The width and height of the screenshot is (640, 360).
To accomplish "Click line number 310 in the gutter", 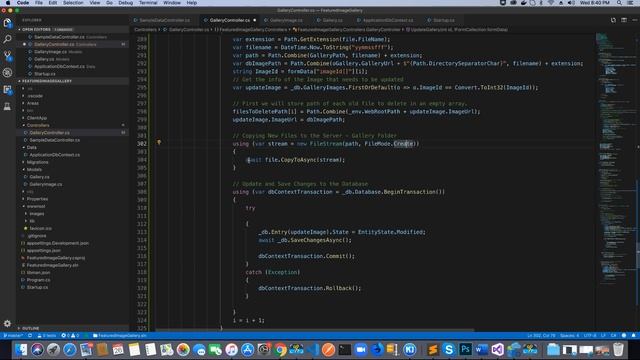I will [x=142, y=208].
